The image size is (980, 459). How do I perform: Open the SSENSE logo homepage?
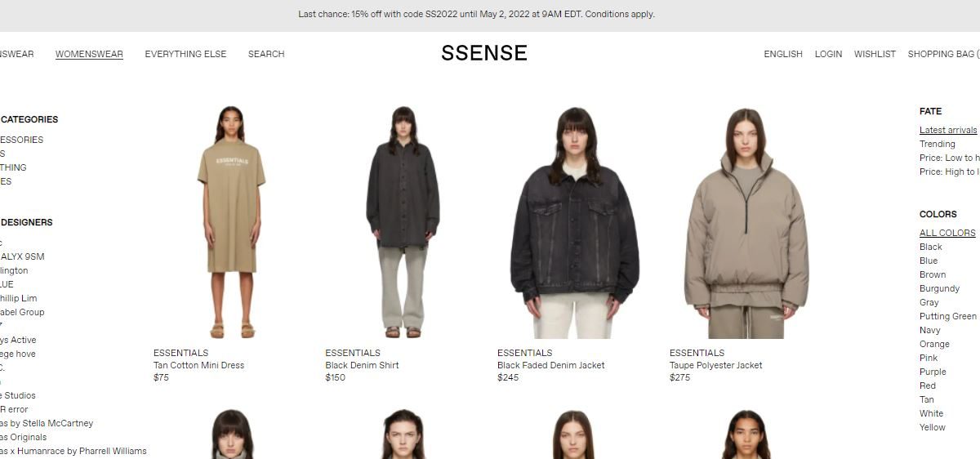483,53
